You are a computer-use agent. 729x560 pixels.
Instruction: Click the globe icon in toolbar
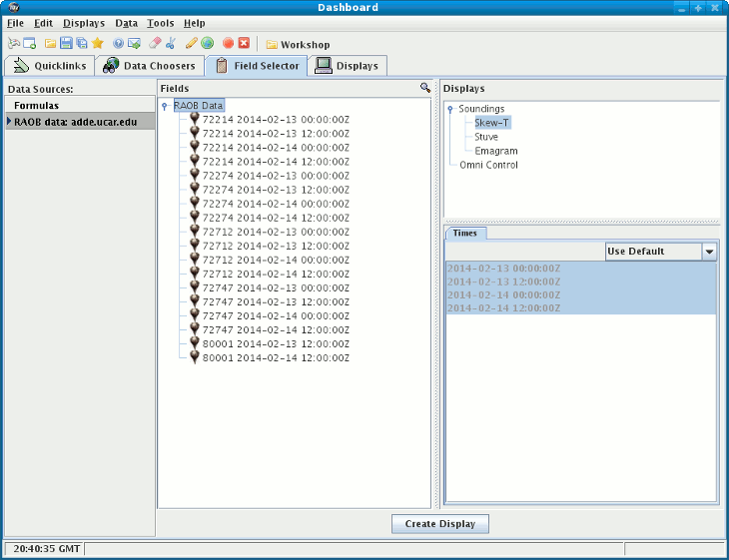click(x=207, y=44)
